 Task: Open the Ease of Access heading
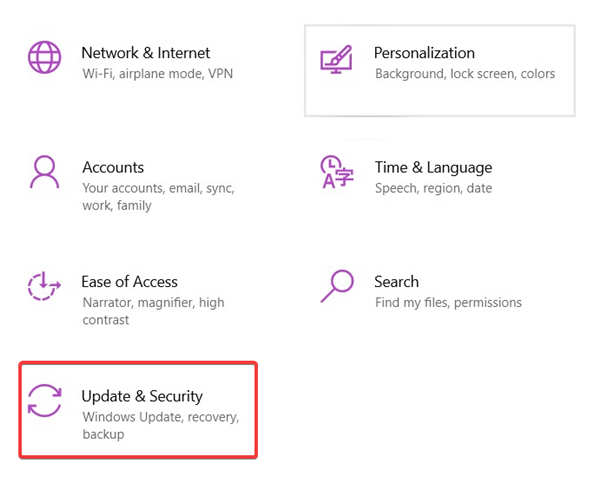(129, 282)
